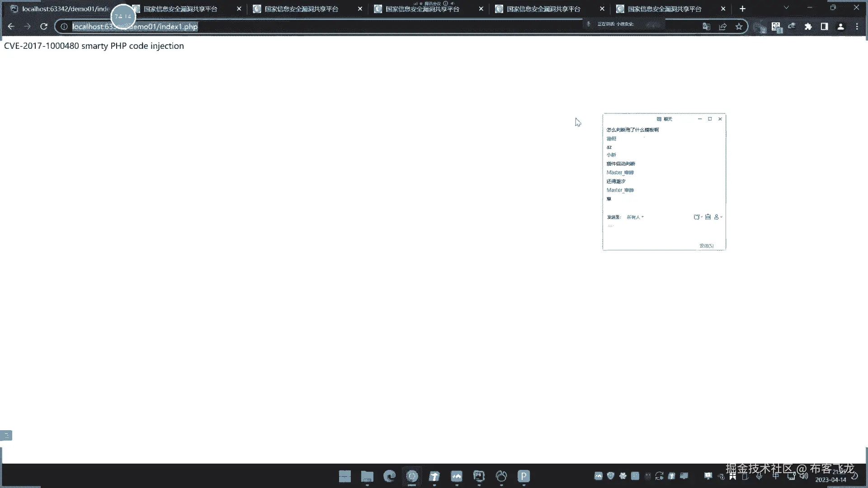Image resolution: width=868 pixels, height=488 pixels.
Task: Switch to the last 国家信息安全漏洞共享平台 tab
Action: click(x=665, y=9)
